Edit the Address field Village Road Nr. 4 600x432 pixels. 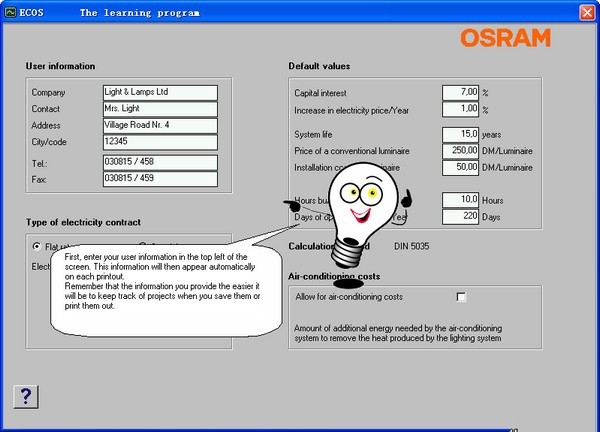point(160,126)
